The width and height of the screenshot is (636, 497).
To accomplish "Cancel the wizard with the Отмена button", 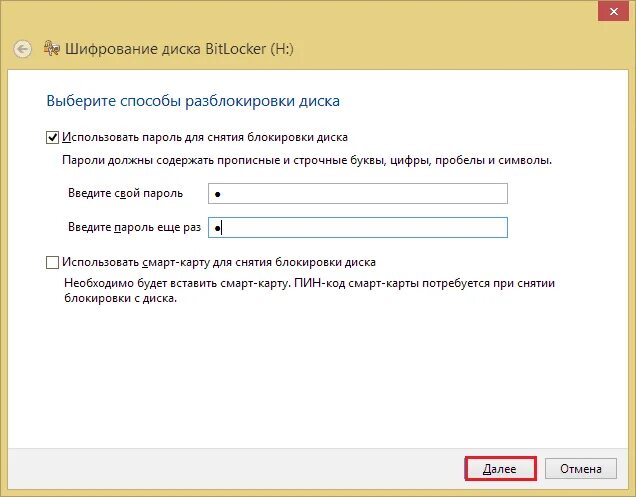I will (x=581, y=469).
